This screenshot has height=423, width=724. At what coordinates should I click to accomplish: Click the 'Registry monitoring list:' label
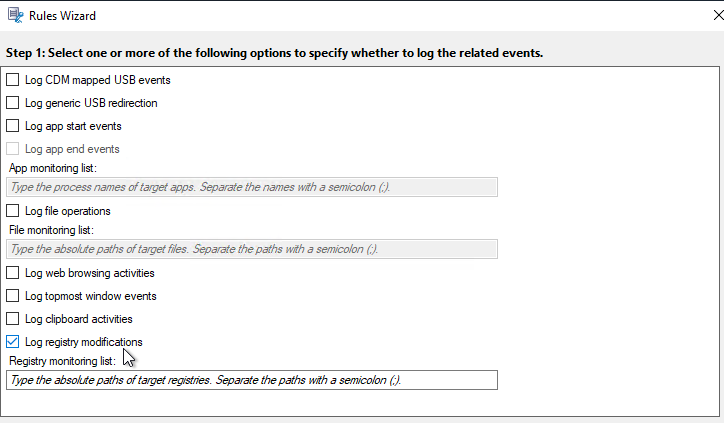point(62,361)
